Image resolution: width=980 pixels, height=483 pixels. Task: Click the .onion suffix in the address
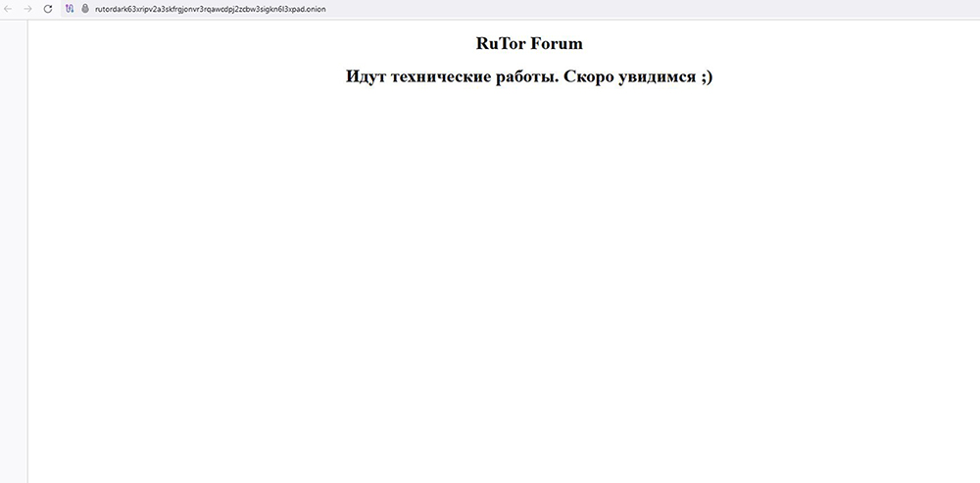tap(314, 8)
